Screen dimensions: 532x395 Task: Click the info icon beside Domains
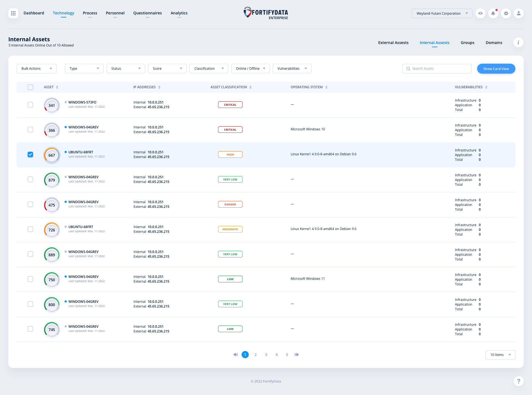pos(518,43)
